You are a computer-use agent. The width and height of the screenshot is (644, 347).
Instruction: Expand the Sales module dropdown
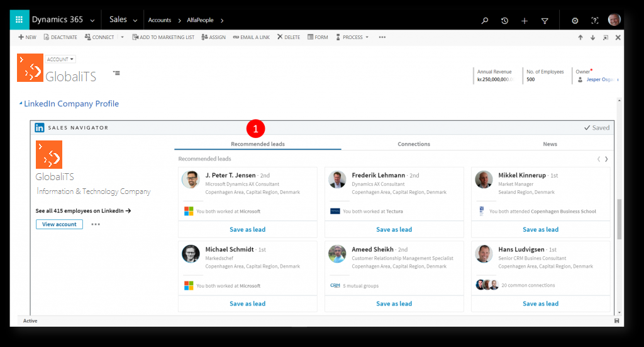tap(135, 20)
